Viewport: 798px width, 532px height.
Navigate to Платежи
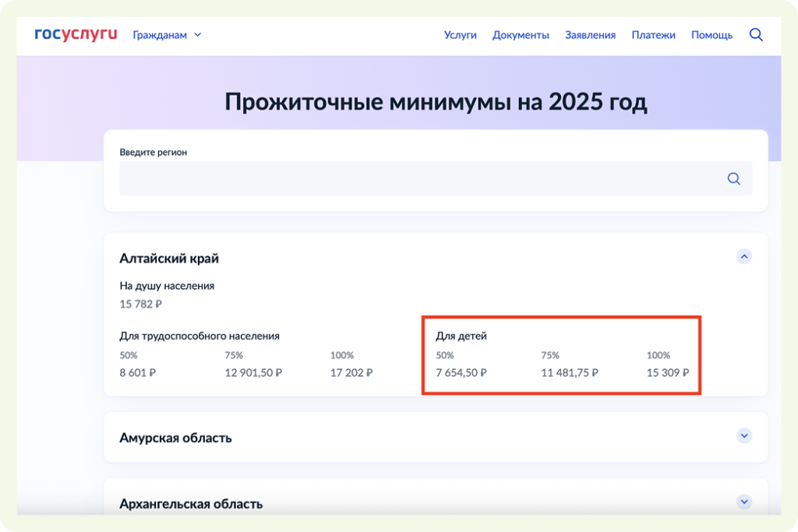click(x=653, y=35)
